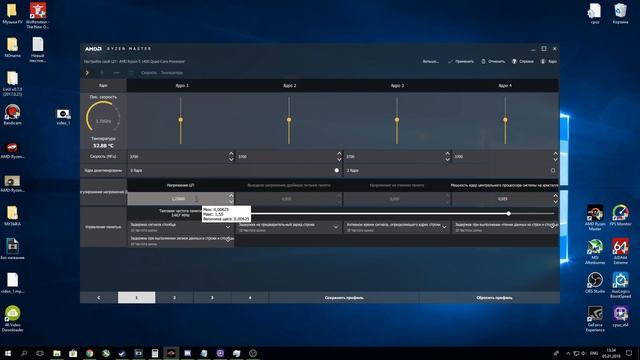
Task: Decrease SoC power value with down arrow
Action: 556,202
